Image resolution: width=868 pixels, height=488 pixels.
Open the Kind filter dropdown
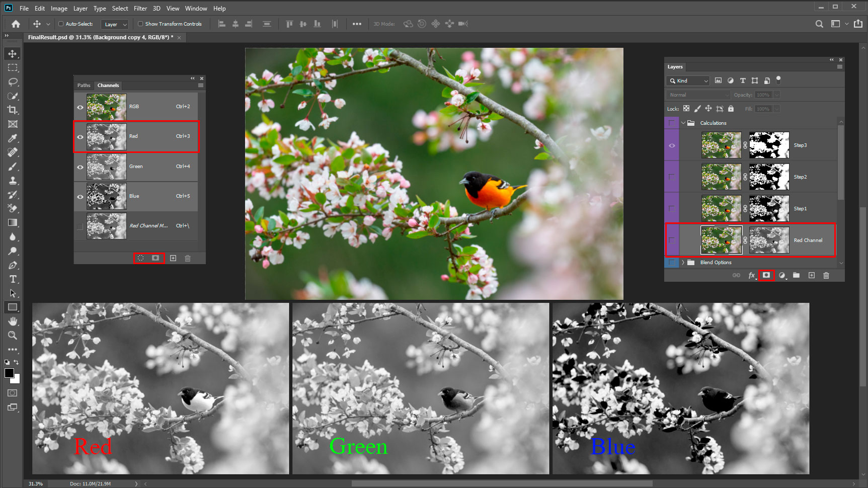(x=688, y=80)
